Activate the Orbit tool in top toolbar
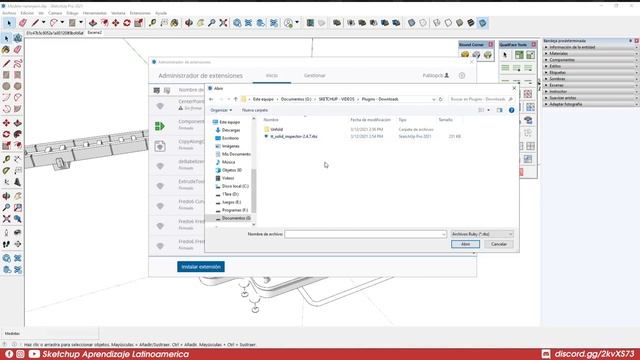The width and height of the screenshot is (640, 360). click(x=189, y=23)
